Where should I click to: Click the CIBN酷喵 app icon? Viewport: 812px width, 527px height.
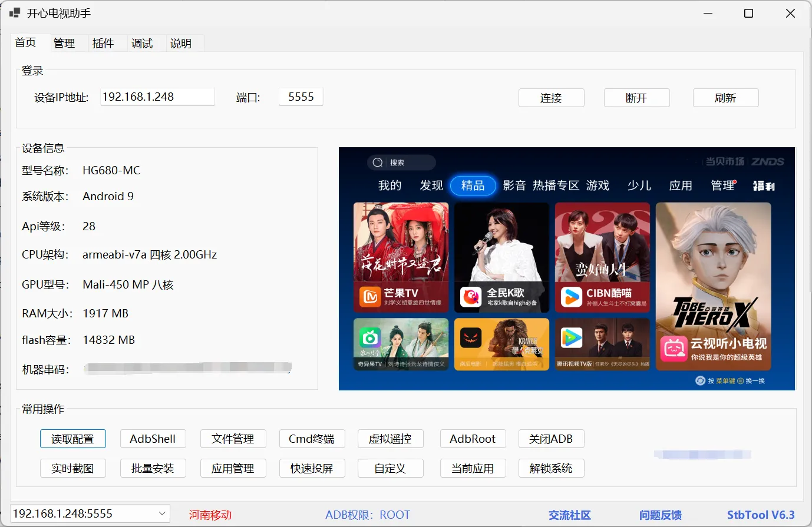click(571, 297)
